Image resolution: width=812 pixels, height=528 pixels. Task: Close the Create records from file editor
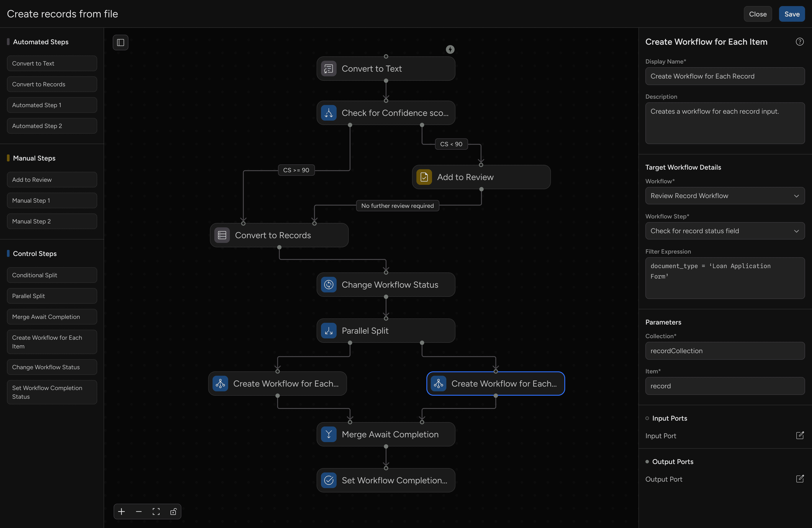pos(758,14)
